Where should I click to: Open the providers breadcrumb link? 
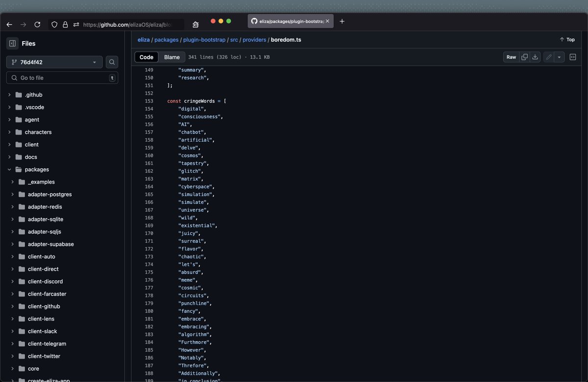(254, 40)
